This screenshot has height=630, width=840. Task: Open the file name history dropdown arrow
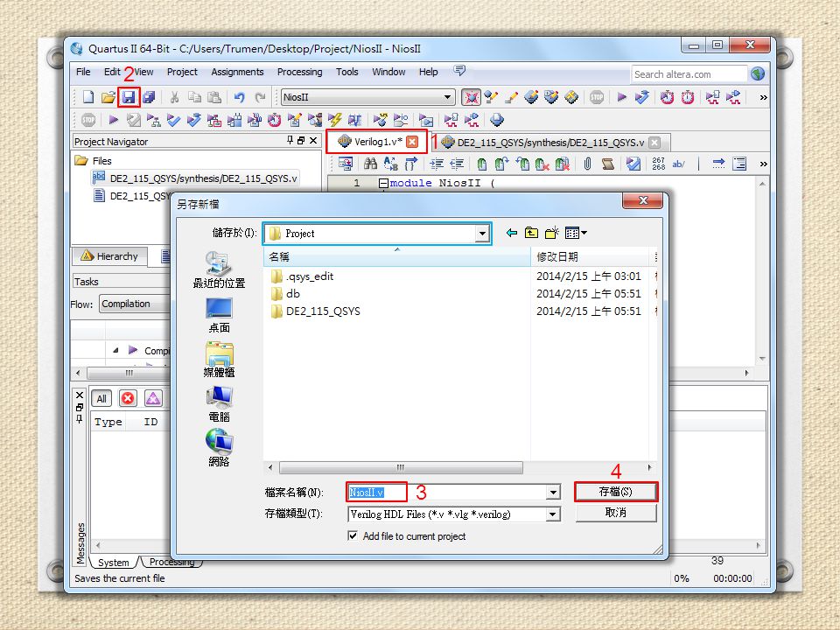(553, 493)
